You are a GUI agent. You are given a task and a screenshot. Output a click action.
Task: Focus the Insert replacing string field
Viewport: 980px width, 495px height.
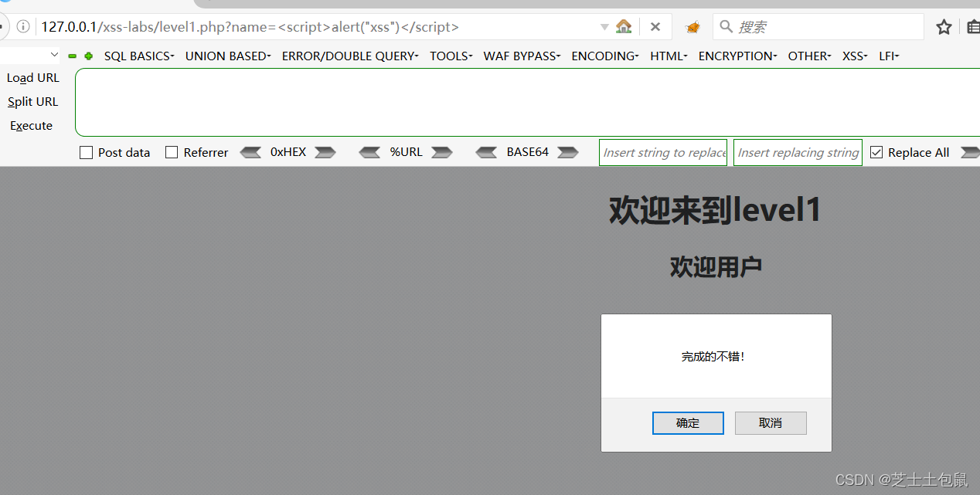[798, 152]
